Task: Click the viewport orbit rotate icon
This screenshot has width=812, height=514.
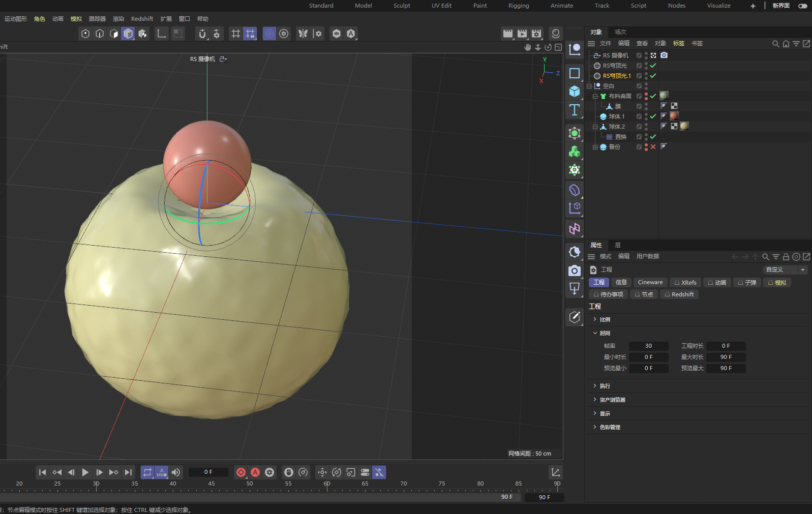Action: point(548,47)
